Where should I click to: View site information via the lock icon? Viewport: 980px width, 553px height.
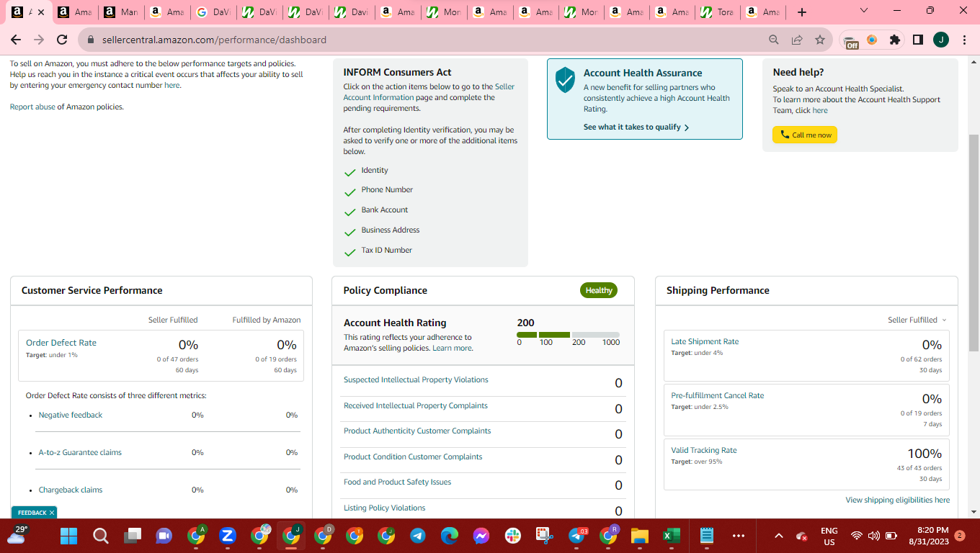tap(91, 40)
